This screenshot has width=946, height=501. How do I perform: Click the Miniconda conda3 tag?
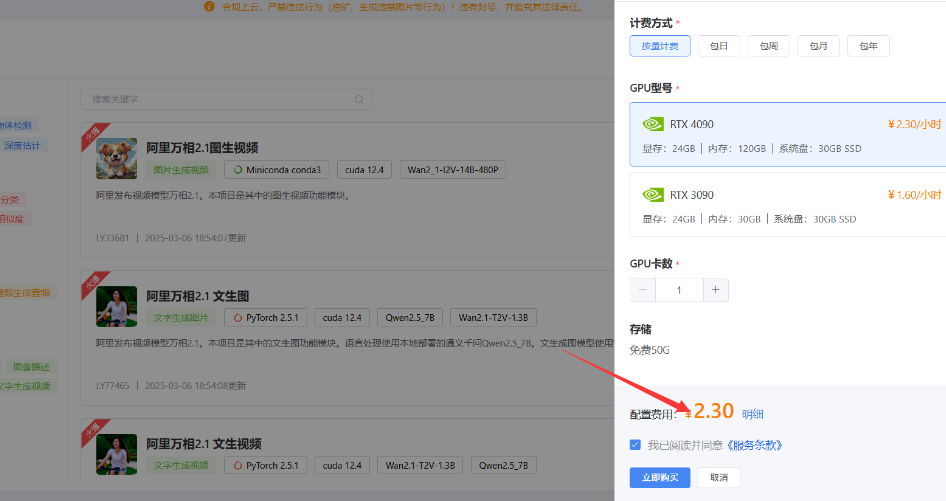(276, 170)
